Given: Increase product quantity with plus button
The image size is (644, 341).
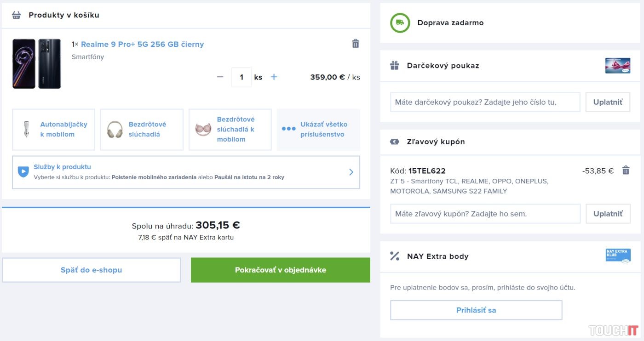Looking at the screenshot, I should [274, 77].
